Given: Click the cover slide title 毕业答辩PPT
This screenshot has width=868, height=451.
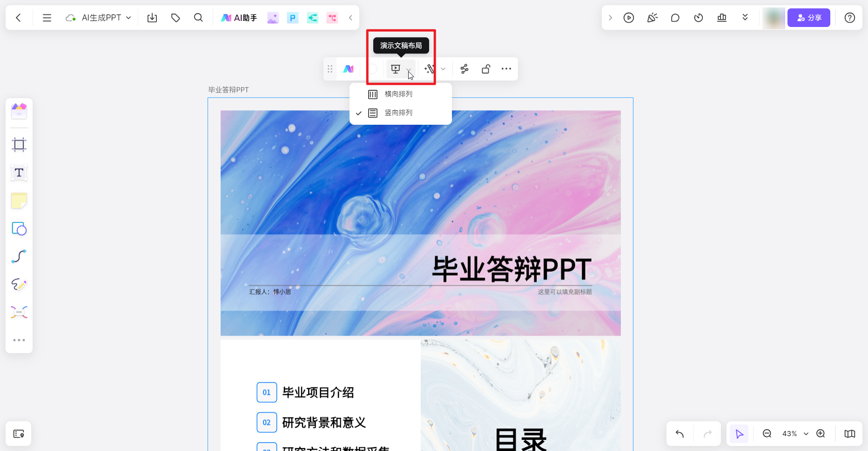Looking at the screenshot, I should [x=512, y=269].
